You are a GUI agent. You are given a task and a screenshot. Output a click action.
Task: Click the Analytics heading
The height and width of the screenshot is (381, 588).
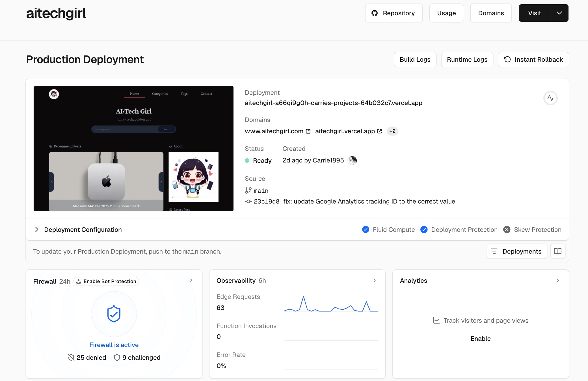point(413,281)
